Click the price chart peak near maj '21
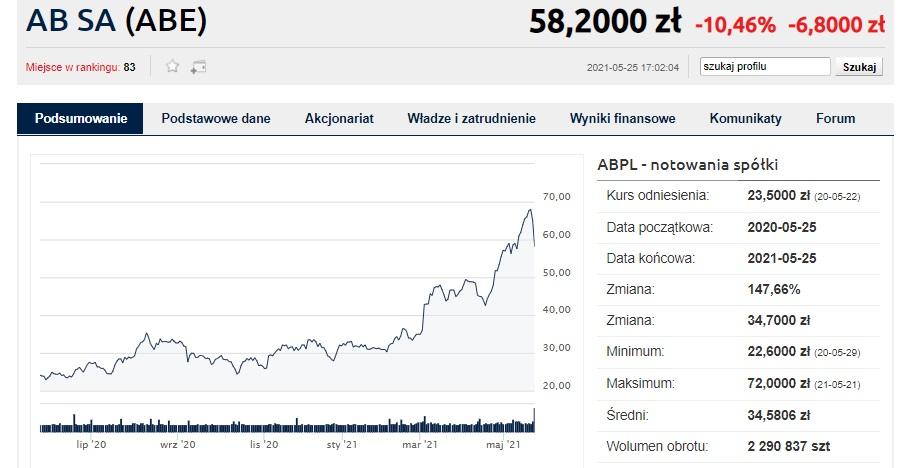The image size is (919, 468). 530,210
